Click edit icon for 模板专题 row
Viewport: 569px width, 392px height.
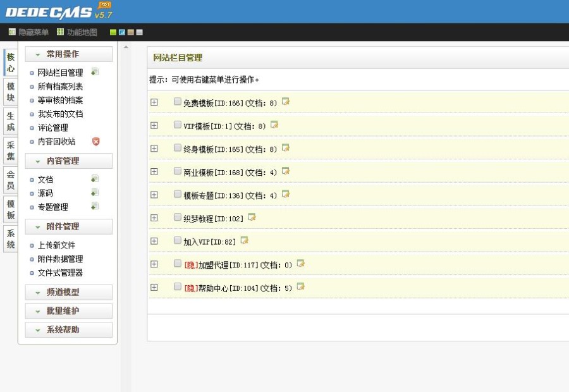click(x=286, y=194)
